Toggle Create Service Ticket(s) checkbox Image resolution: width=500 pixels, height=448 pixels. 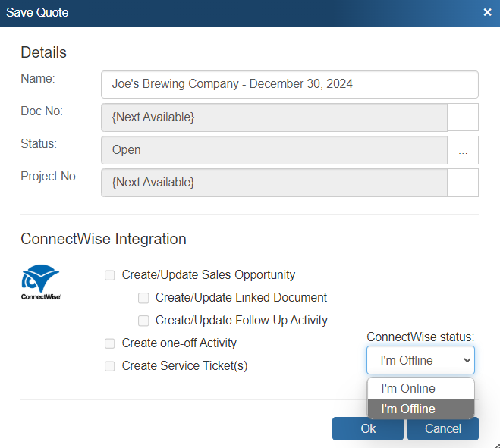coord(110,366)
